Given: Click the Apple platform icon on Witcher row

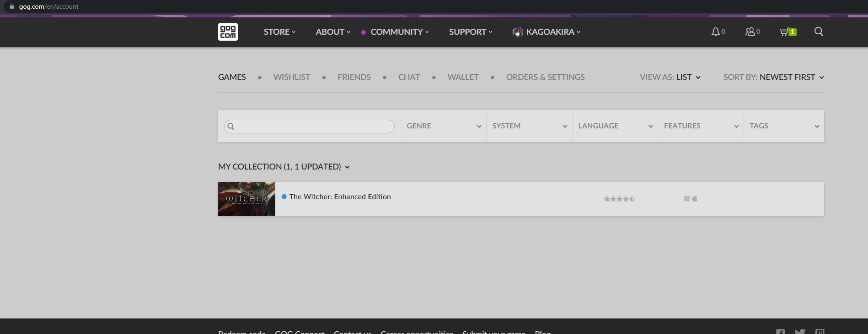Looking at the screenshot, I should (x=695, y=198).
